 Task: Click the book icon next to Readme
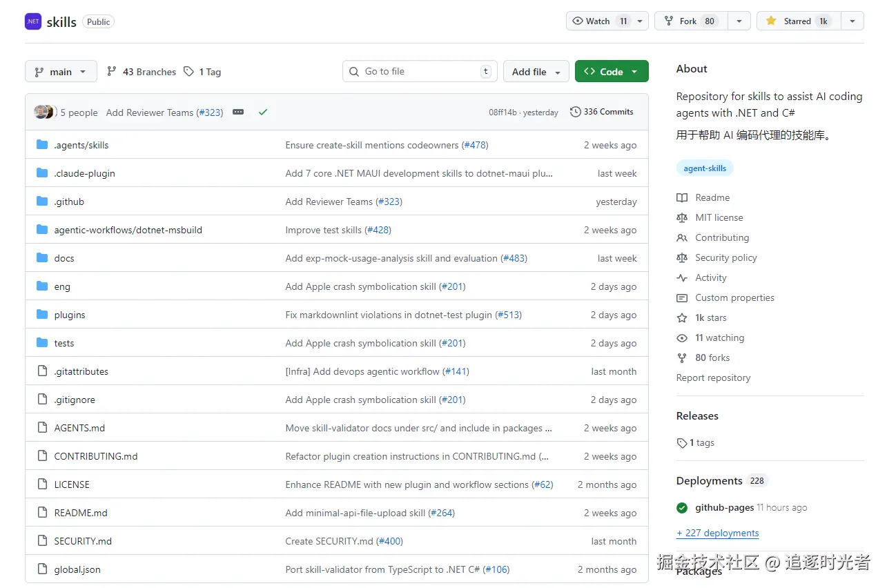click(x=682, y=197)
